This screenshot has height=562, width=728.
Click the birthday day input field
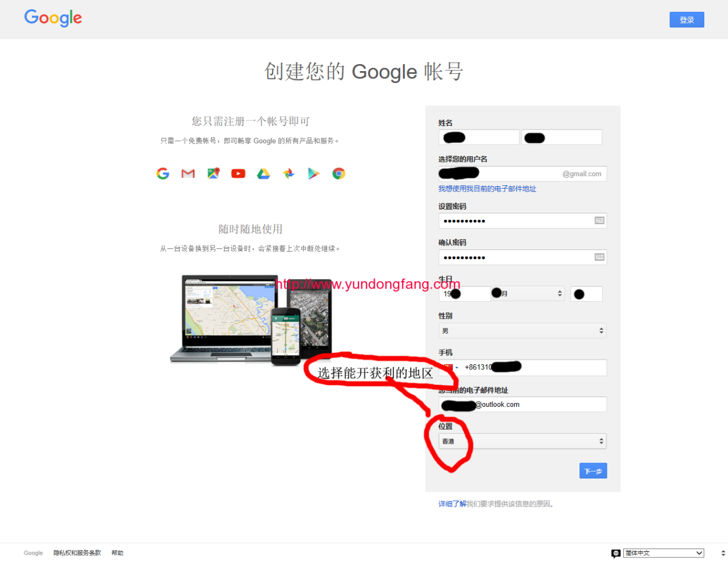586,294
